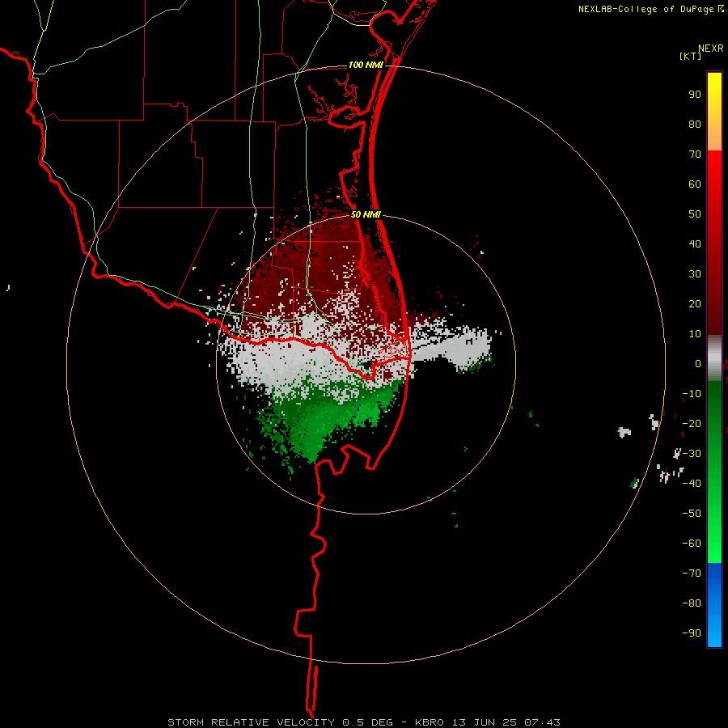
Task: Click the 0.5 DEG elevation text in the caption
Action: click(x=367, y=722)
